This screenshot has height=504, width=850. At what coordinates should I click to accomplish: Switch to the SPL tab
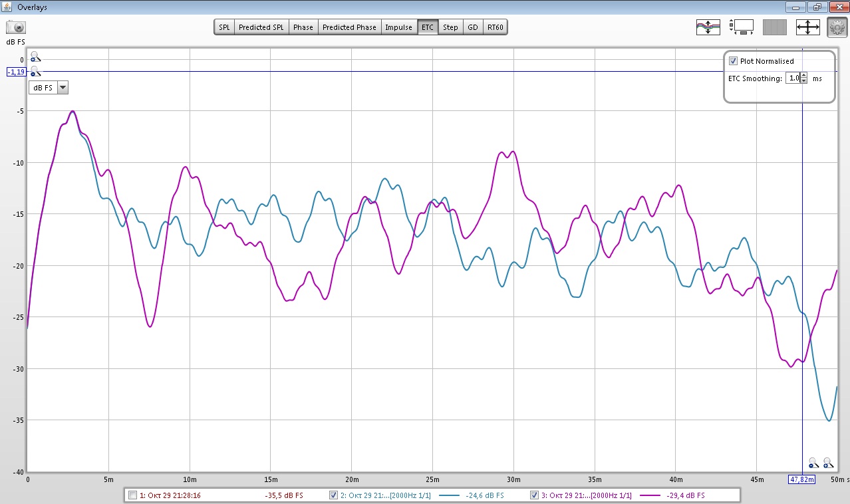tap(224, 27)
